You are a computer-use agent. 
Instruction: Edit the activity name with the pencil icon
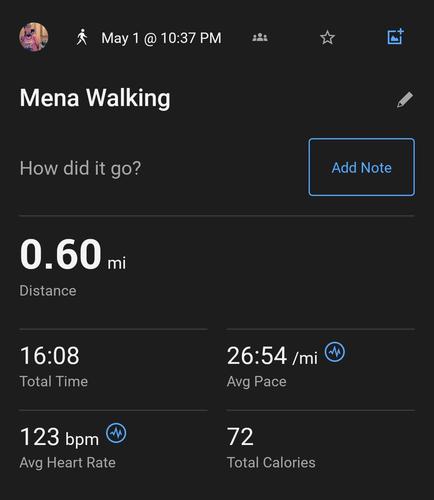coord(405,100)
